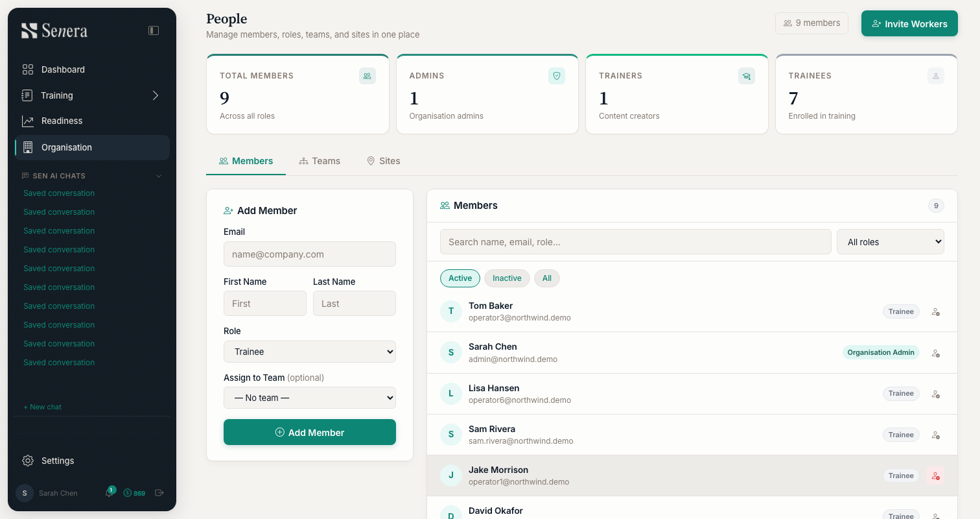Switch to the Teams tab
This screenshot has height=519, width=980.
tap(320, 161)
